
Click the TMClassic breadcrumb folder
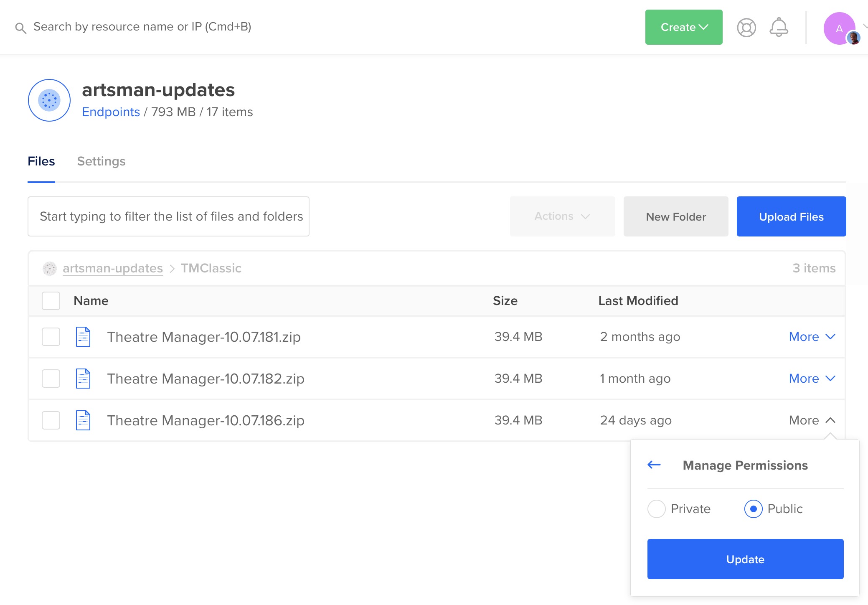(211, 268)
